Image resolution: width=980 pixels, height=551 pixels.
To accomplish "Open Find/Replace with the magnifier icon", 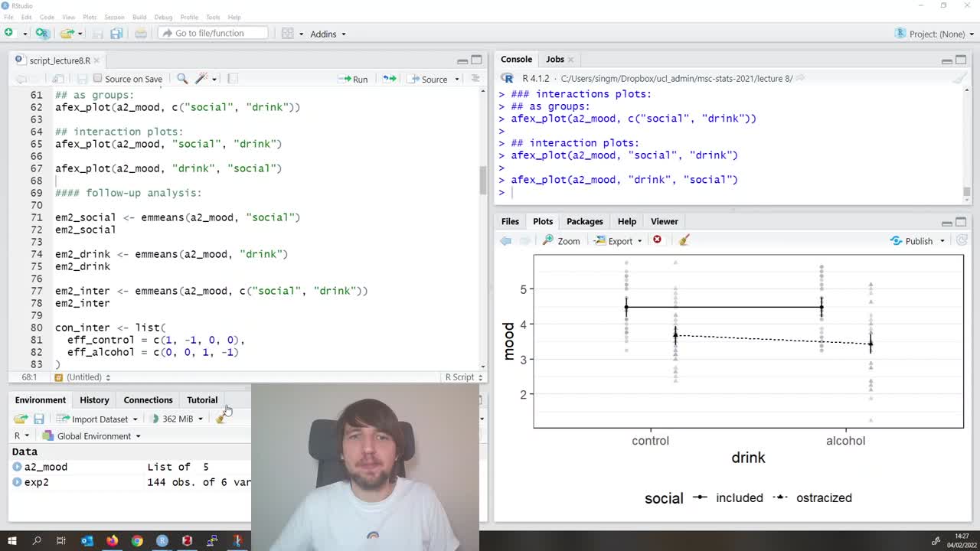I will 182,78.
